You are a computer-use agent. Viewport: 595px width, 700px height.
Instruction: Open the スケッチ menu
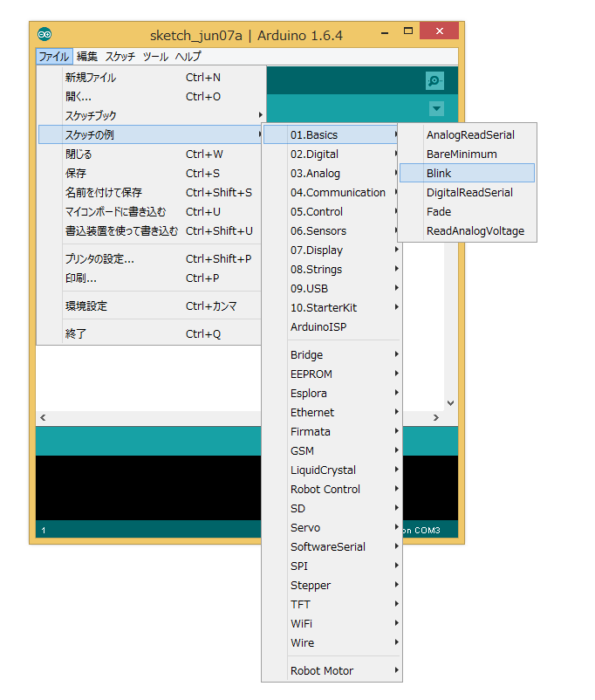(120, 57)
